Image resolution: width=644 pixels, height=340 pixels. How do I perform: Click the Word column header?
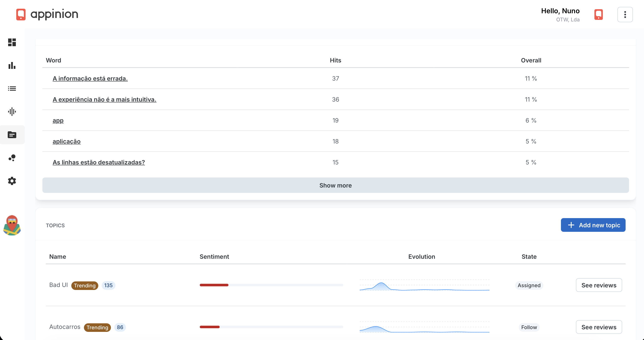tap(54, 61)
